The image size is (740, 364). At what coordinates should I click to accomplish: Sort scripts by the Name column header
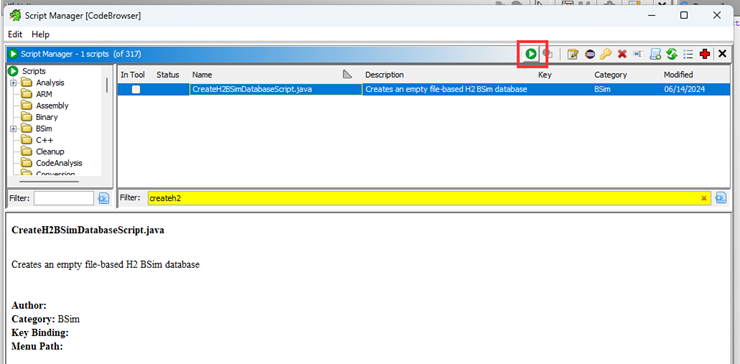click(202, 75)
